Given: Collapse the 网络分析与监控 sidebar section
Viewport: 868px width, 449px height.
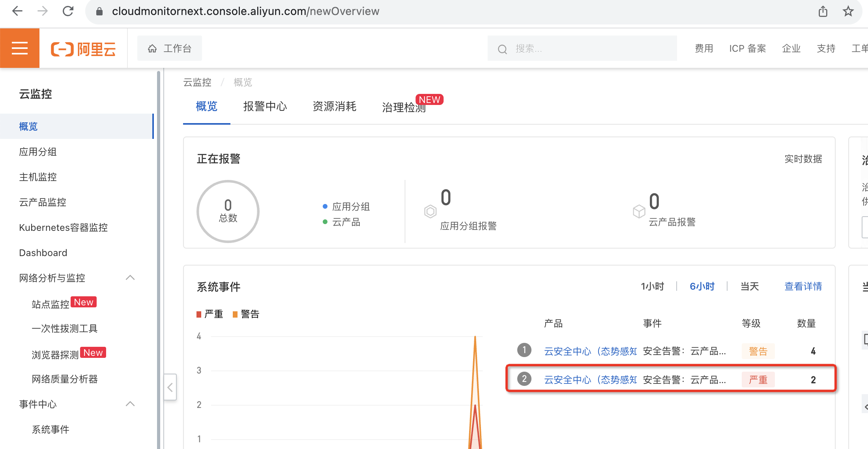Looking at the screenshot, I should [x=130, y=278].
